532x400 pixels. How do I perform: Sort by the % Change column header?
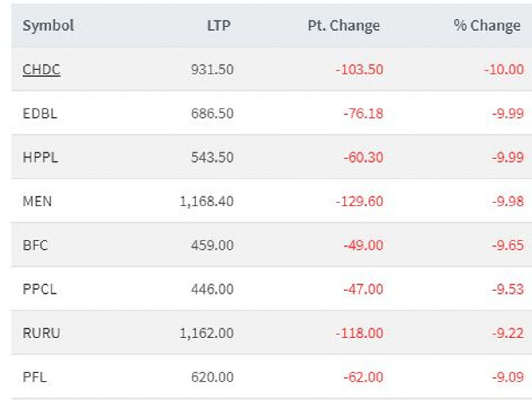487,25
